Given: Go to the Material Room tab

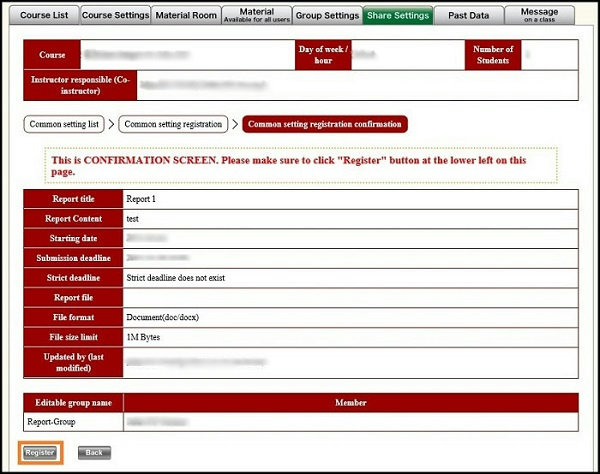Looking at the screenshot, I should (x=186, y=15).
